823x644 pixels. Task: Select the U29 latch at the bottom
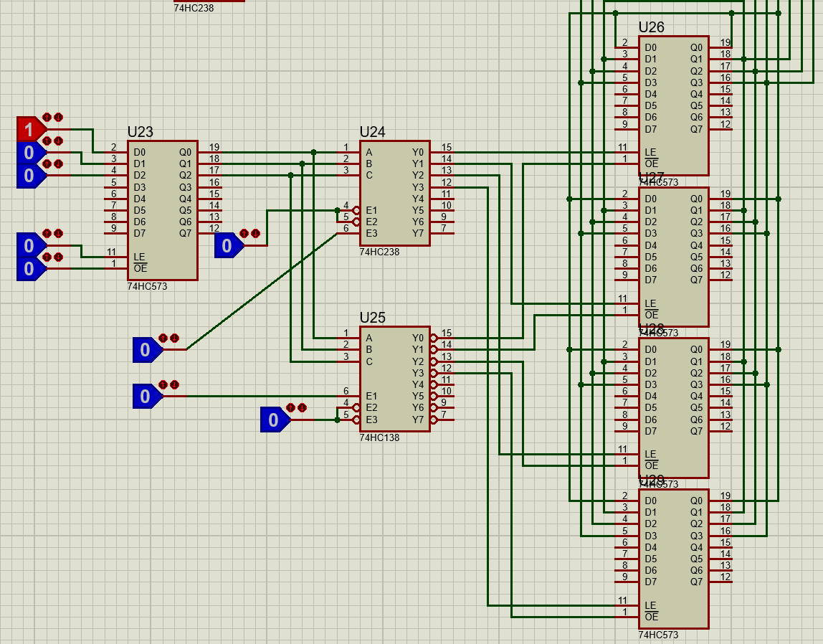pyautogui.click(x=663, y=559)
